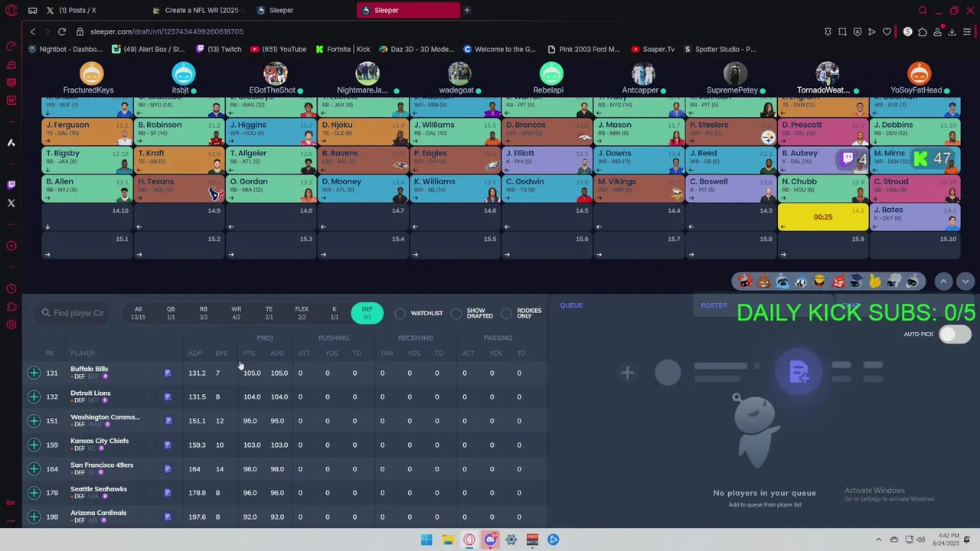
Task: Select the DEF position filter
Action: 367,313
